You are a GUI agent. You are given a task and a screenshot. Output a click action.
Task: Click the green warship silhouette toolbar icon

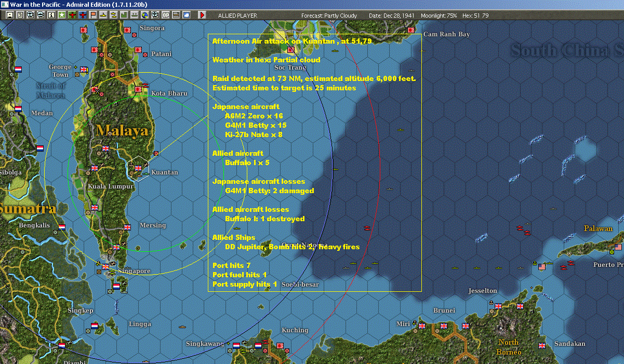point(135,15)
